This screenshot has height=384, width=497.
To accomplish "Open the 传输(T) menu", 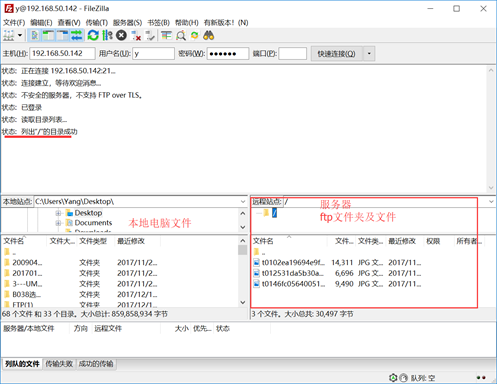I will click(x=97, y=22).
